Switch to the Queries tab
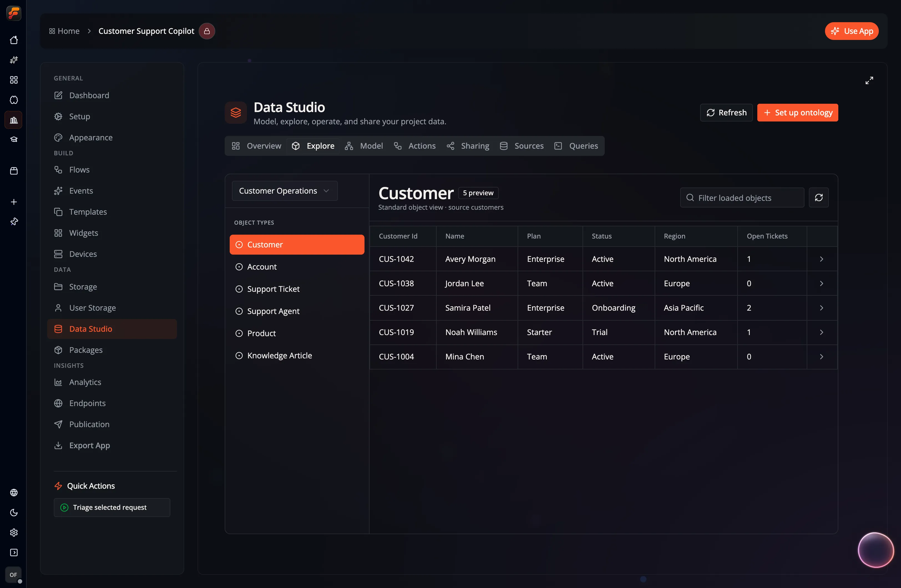Screen dimensions: 901x588 [576, 146]
